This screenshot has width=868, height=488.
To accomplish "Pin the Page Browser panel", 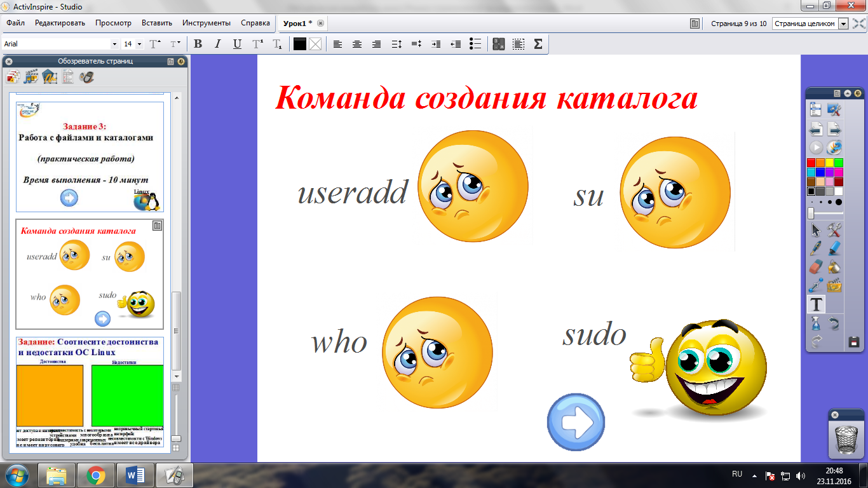I will (x=181, y=62).
